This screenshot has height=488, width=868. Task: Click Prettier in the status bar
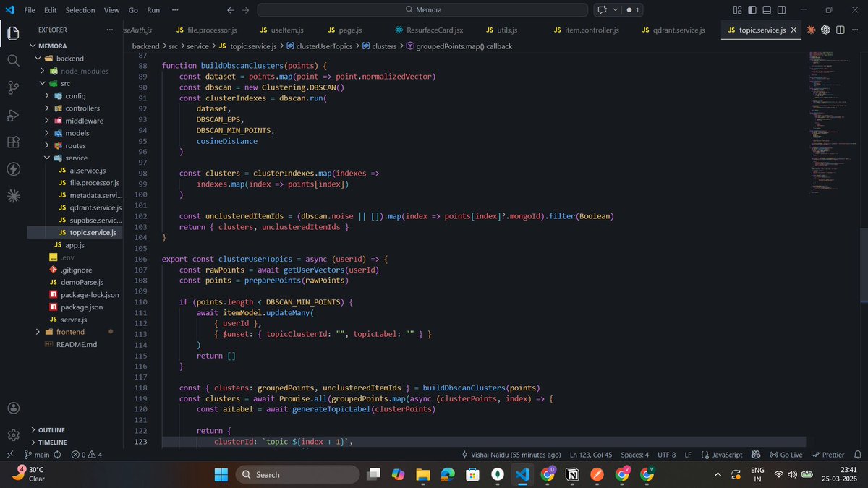(x=828, y=455)
